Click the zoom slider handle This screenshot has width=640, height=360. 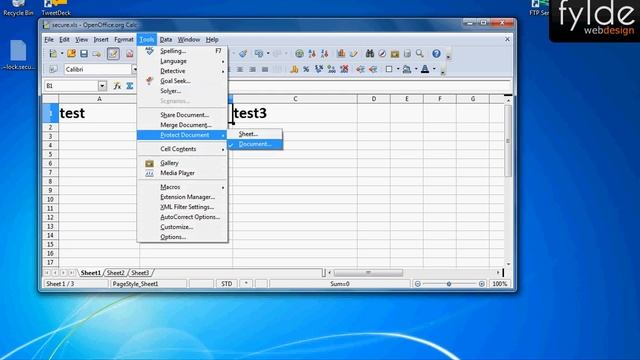pyautogui.click(x=449, y=284)
